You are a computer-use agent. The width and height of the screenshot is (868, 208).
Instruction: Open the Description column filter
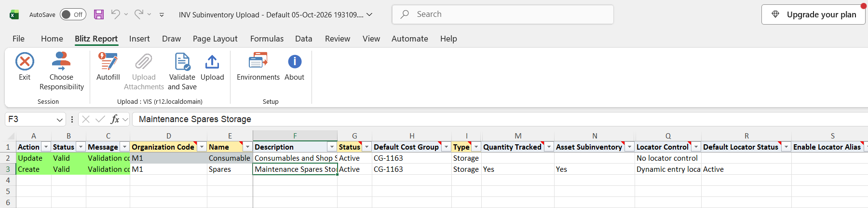(x=332, y=147)
